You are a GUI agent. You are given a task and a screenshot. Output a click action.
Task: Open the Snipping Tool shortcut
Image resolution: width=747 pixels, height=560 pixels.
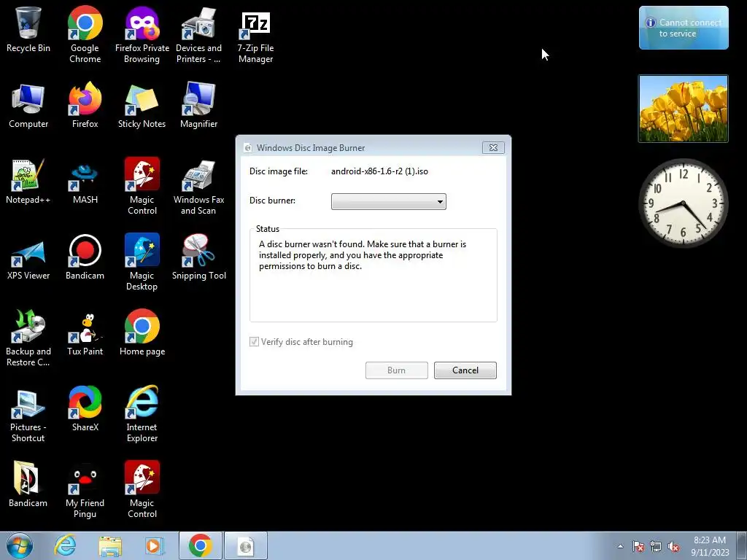point(198,257)
